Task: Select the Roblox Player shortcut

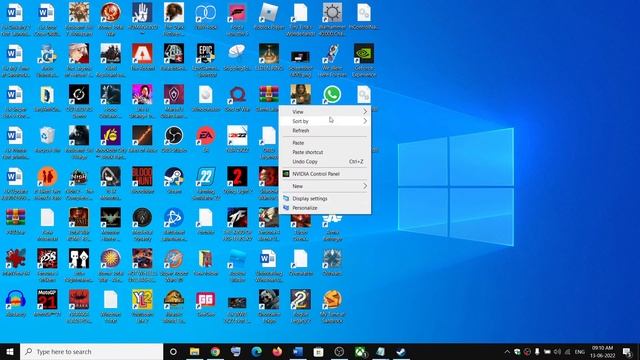Action: [269, 13]
